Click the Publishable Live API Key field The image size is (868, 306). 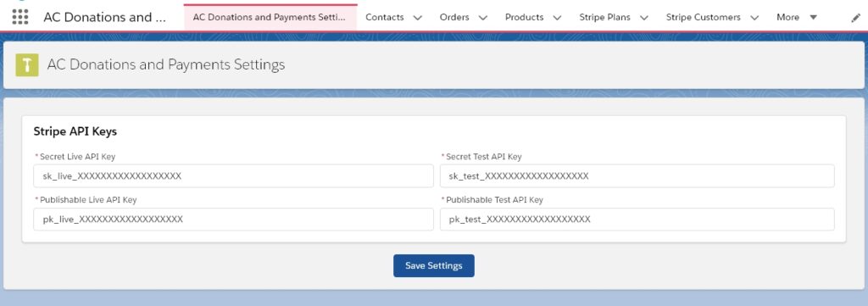tap(234, 220)
